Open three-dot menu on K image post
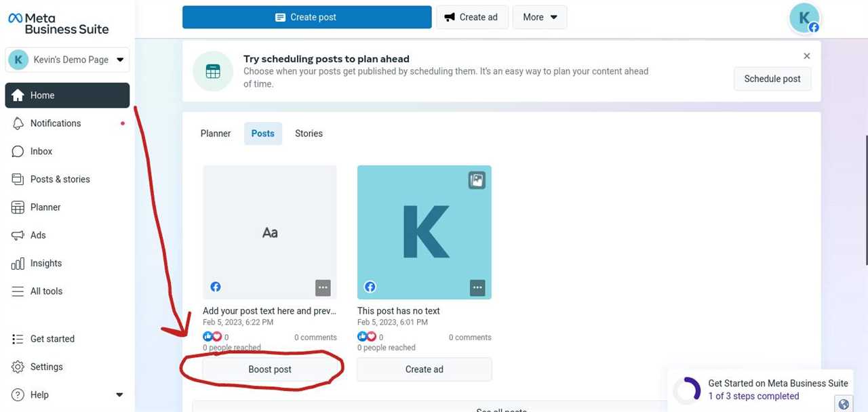Screen dimensions: 868x412 477,287
